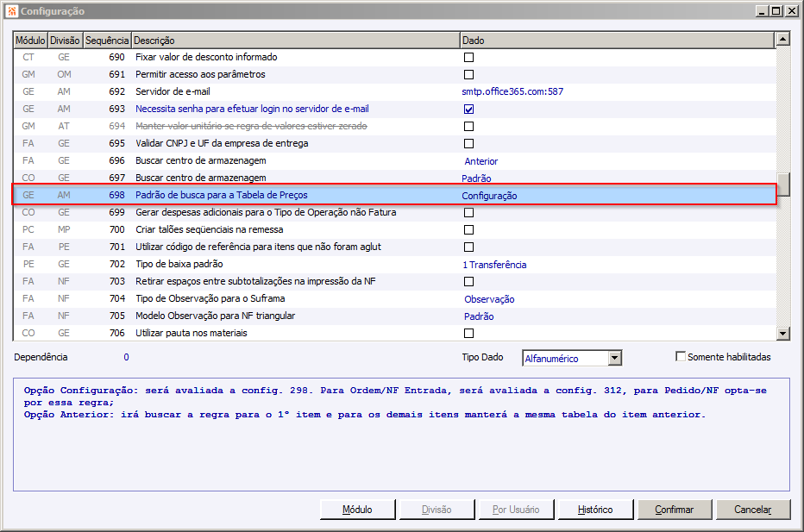Toggle checkbox for Utilizar código de referência row

(x=468, y=247)
